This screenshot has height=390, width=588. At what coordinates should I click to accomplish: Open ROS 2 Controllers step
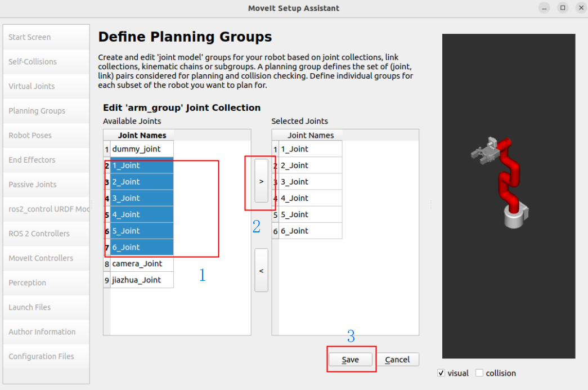(46, 234)
